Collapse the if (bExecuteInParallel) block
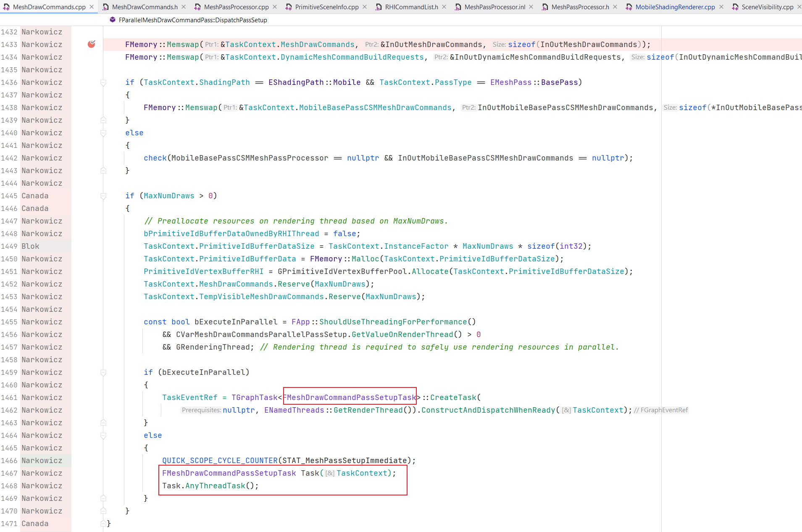This screenshot has height=532, width=802. pos(103,373)
